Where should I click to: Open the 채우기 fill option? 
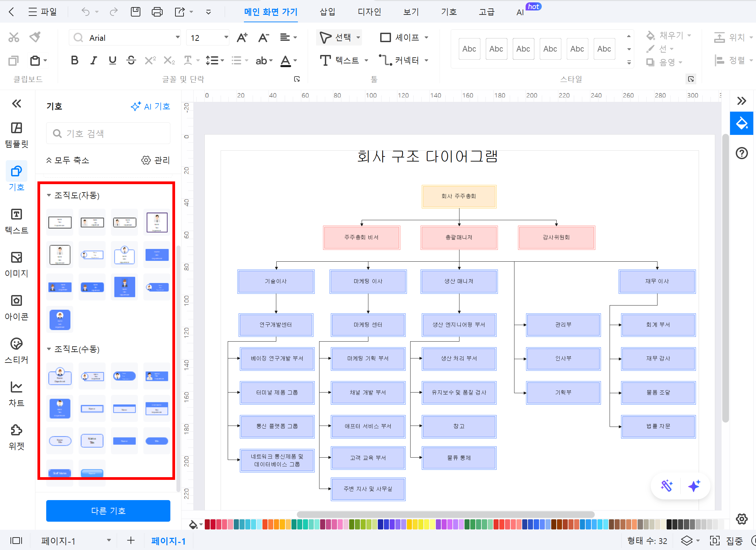[x=669, y=35]
